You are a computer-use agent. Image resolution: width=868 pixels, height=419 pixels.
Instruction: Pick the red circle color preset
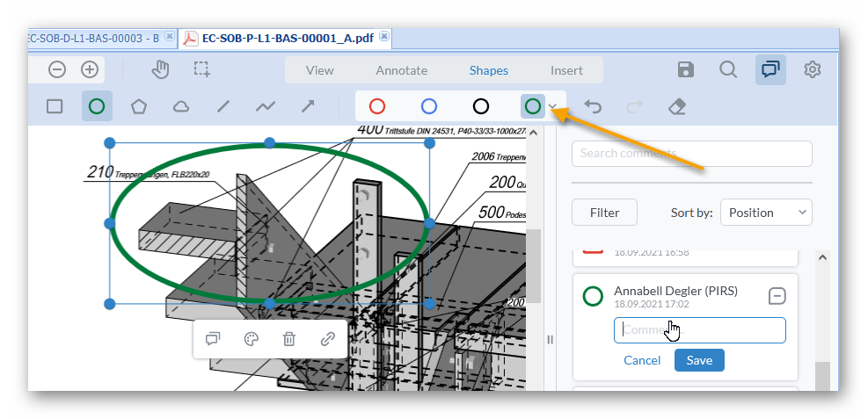tap(377, 106)
